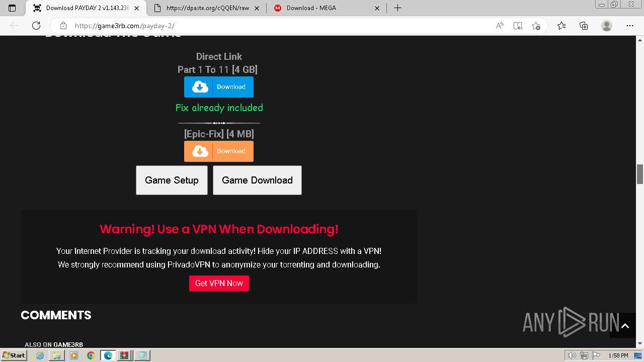This screenshot has height=362, width=644.
Task: Click the network tray icon
Action: [x=584, y=355]
